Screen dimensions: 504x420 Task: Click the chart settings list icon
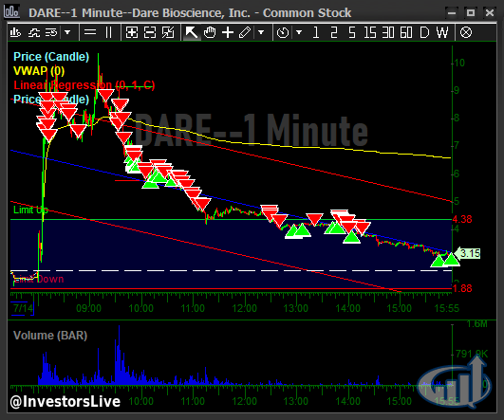click(51, 32)
